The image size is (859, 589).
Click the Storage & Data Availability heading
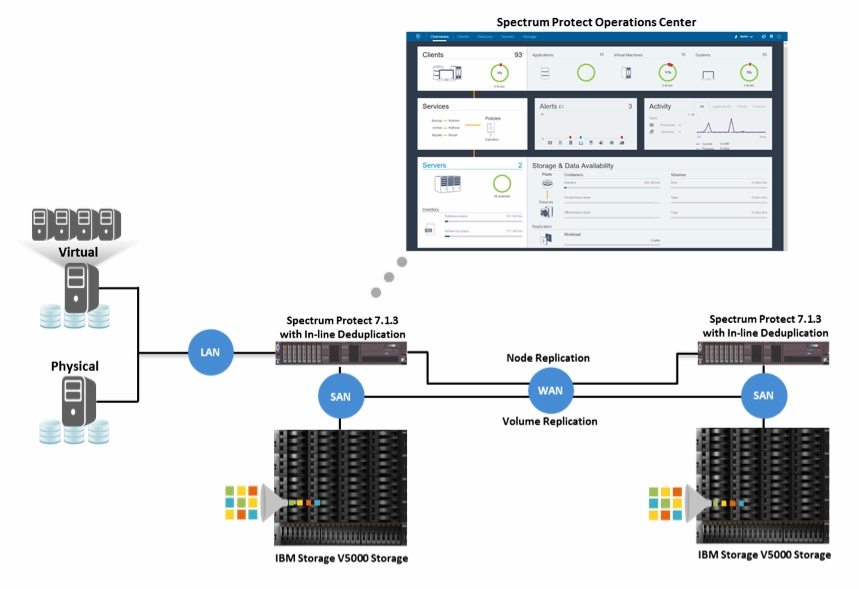coord(572,165)
